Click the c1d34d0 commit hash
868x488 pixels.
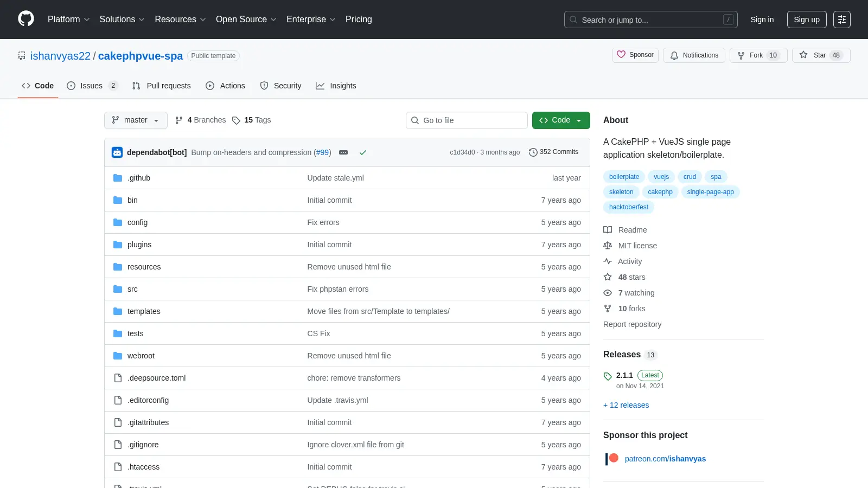pyautogui.click(x=462, y=152)
